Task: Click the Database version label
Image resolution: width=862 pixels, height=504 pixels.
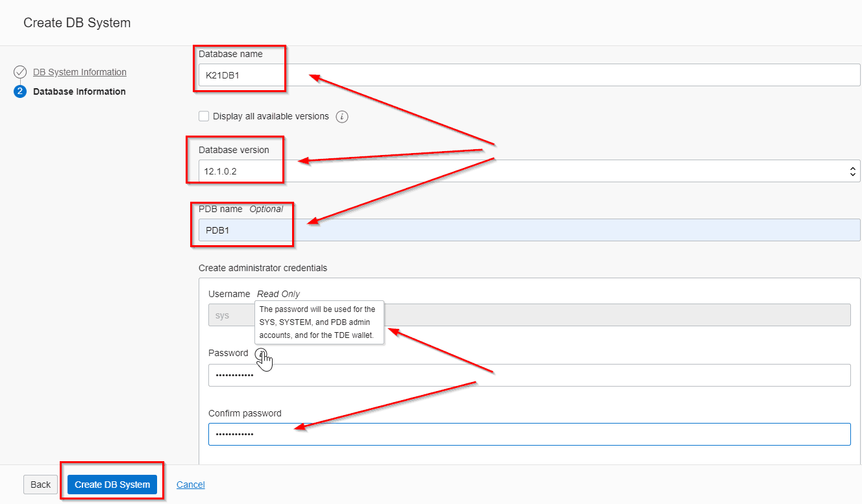Action: pyautogui.click(x=234, y=150)
